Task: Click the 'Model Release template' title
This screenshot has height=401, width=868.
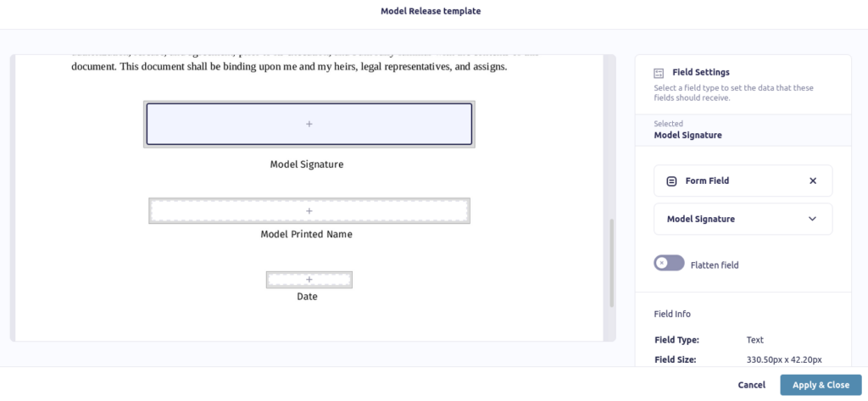Action: (431, 11)
